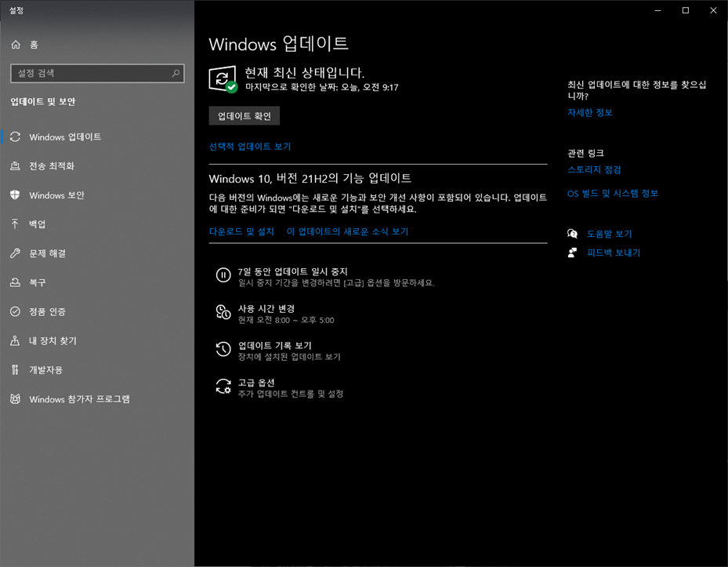Maximize the 설정 window

(685, 10)
